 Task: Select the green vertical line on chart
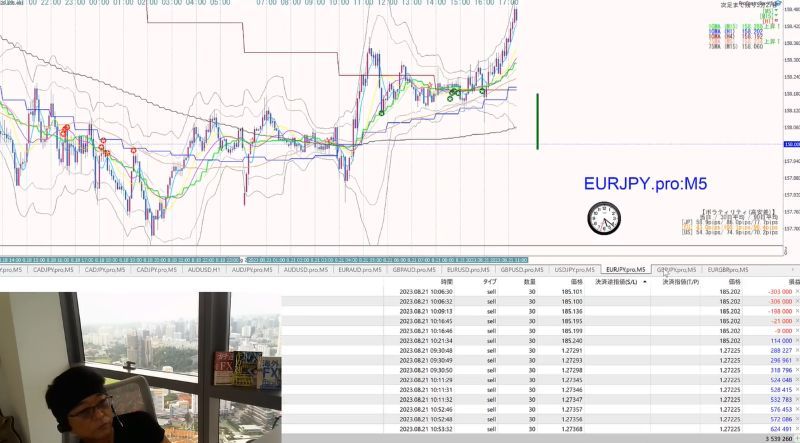point(537,121)
